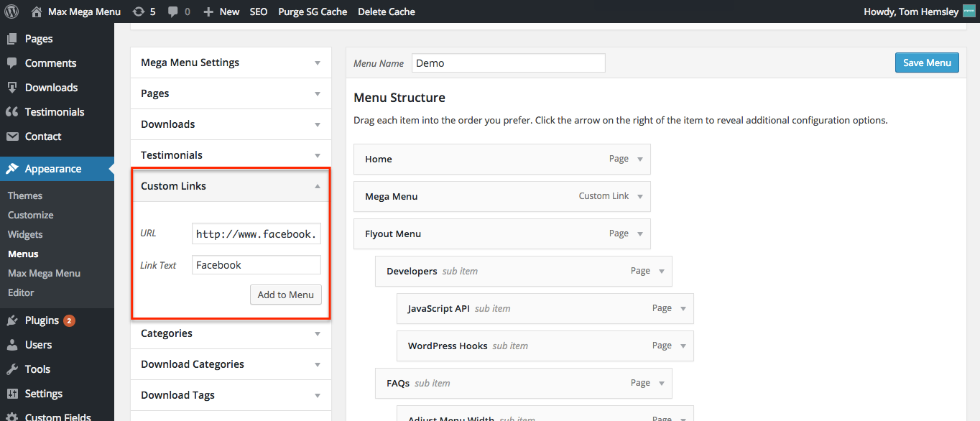Click the comments bubble icon in admin bar
The width and height of the screenshot is (980, 421).
173,11
